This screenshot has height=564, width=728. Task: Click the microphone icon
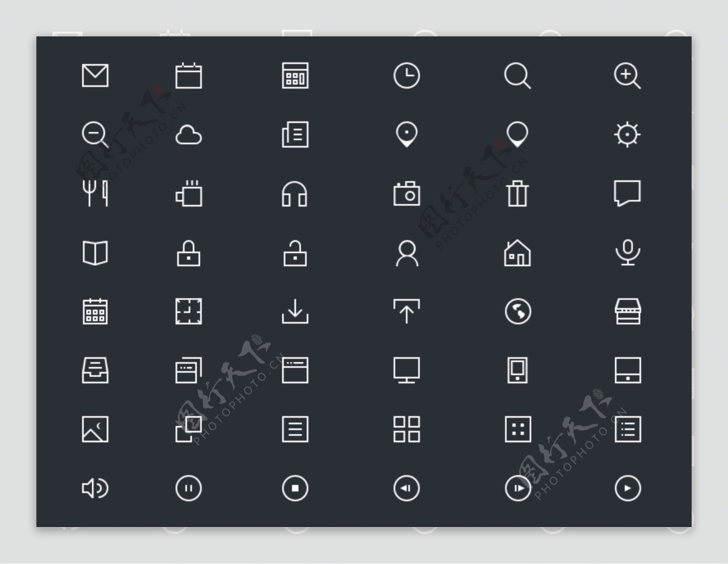627,252
